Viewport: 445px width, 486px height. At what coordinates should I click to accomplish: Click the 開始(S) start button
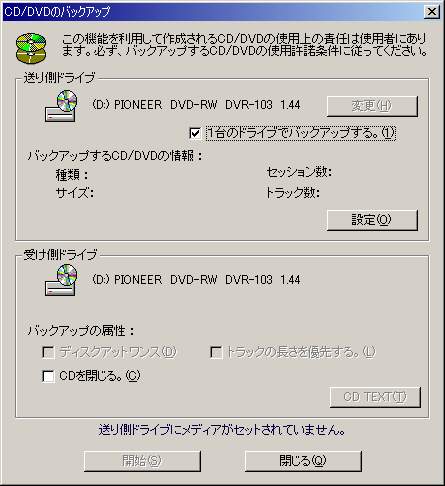click(142, 461)
